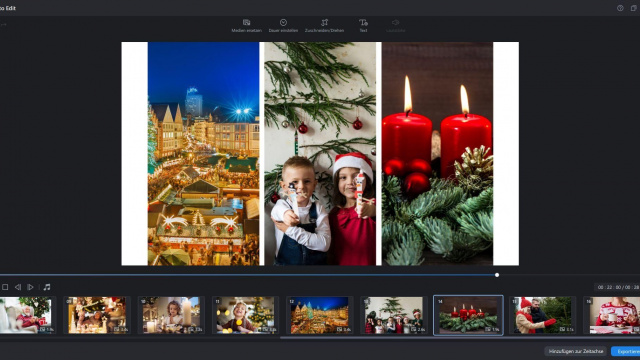The image size is (640, 360).
Task: Open the music note audio option
Action: (x=47, y=287)
